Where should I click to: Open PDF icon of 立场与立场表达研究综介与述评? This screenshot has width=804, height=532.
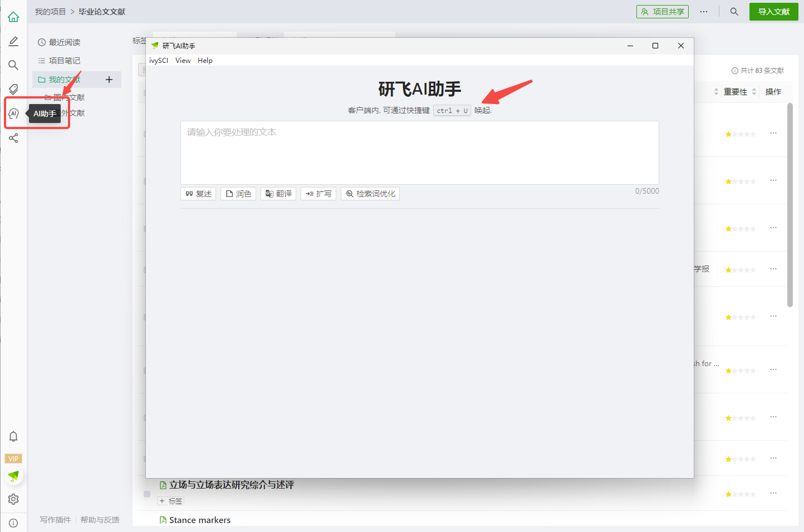[x=163, y=485]
